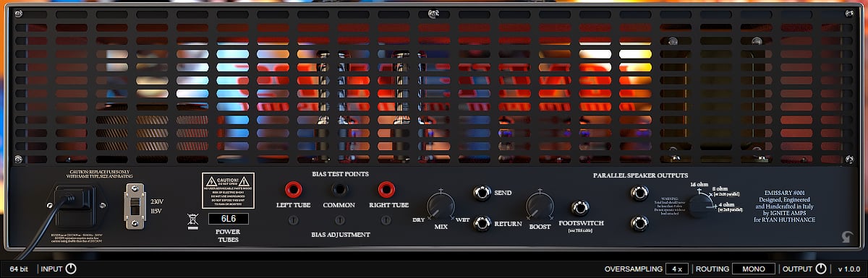This screenshot has width=868, height=278.
Task: Adjust the right tube bias trimmer screw
Action: (386, 220)
